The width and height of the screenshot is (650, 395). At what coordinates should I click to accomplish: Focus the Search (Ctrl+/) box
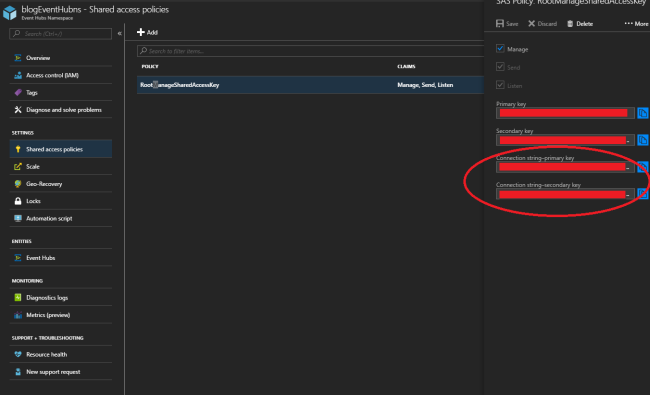61,34
